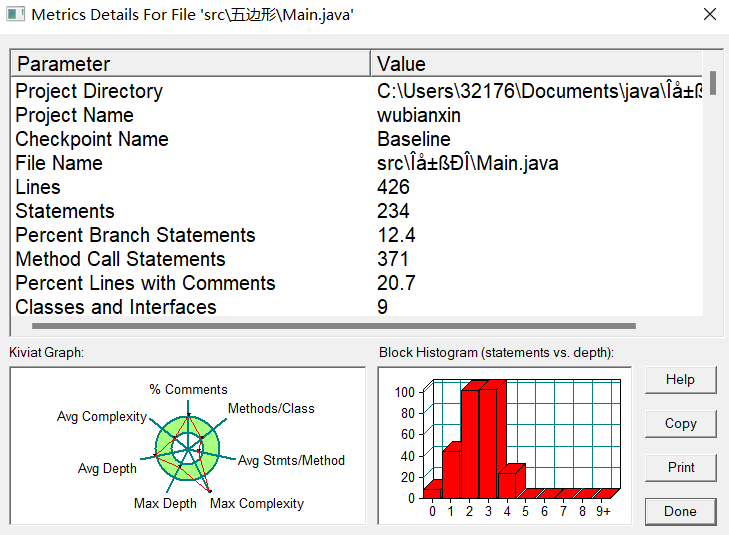Select the Value column header

tap(537, 64)
